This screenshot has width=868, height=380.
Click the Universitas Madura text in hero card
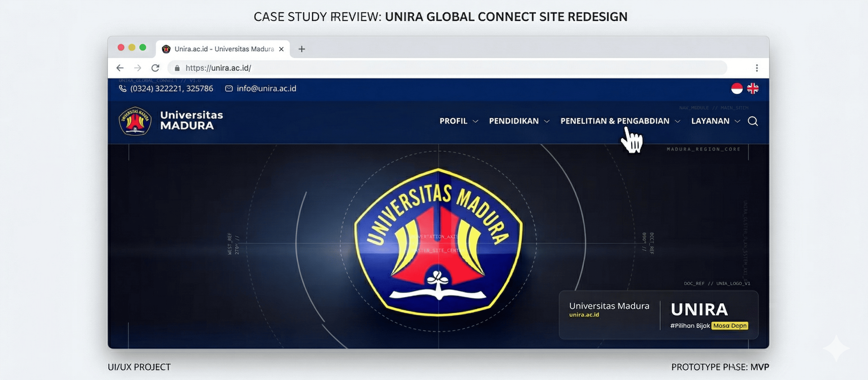pyautogui.click(x=609, y=306)
